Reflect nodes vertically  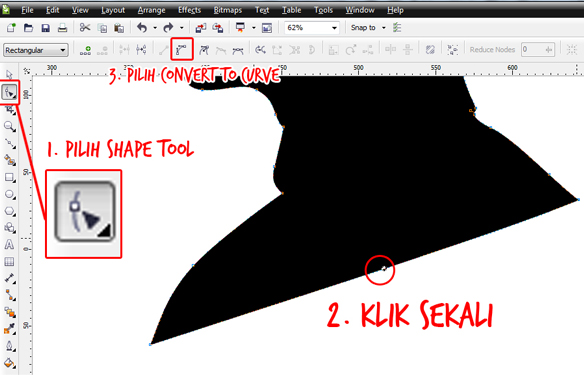tap(408, 50)
